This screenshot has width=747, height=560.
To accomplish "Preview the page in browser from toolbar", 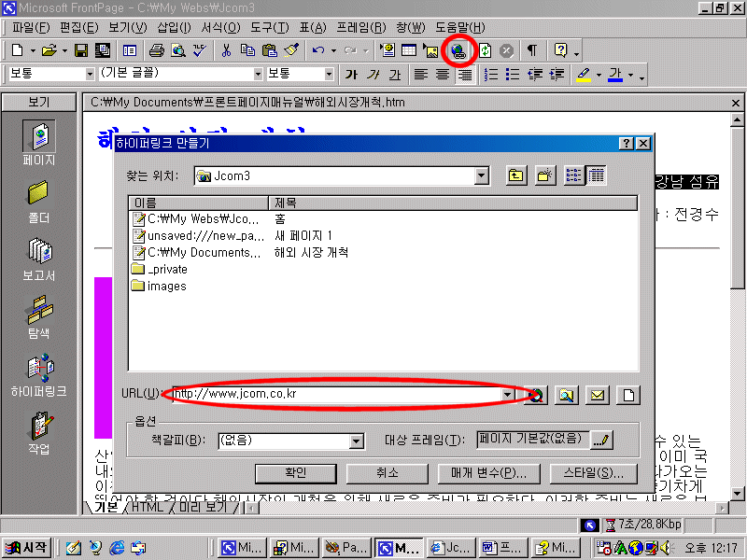I will 178,50.
